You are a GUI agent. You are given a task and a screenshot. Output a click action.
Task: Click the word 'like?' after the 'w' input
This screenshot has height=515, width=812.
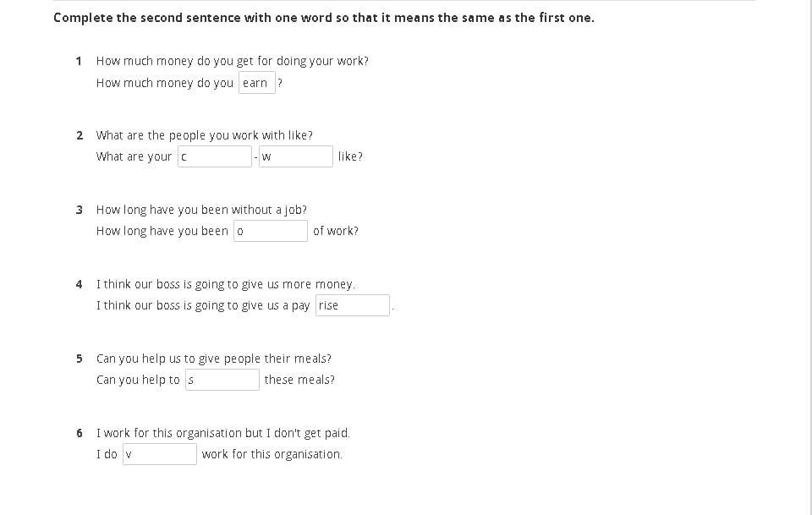pos(350,156)
